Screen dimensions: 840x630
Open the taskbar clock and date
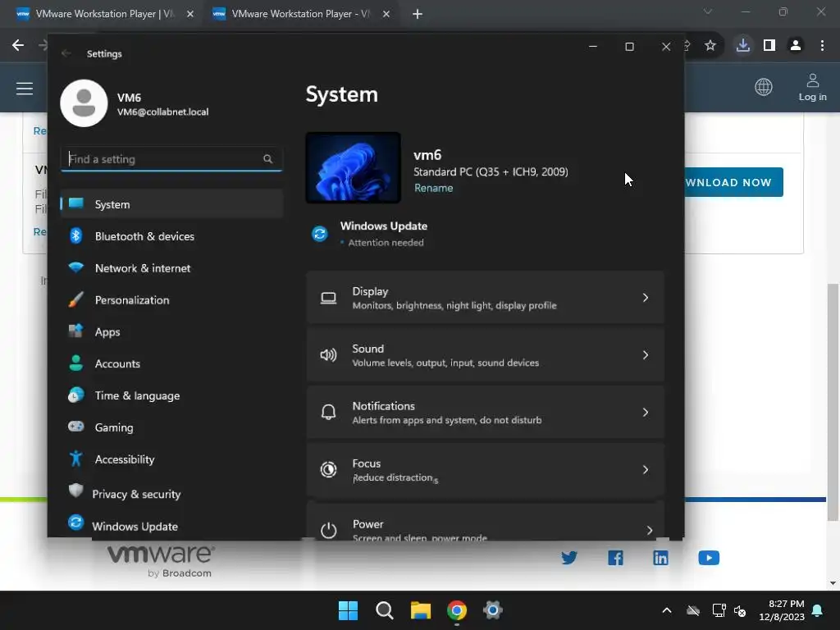pos(782,610)
